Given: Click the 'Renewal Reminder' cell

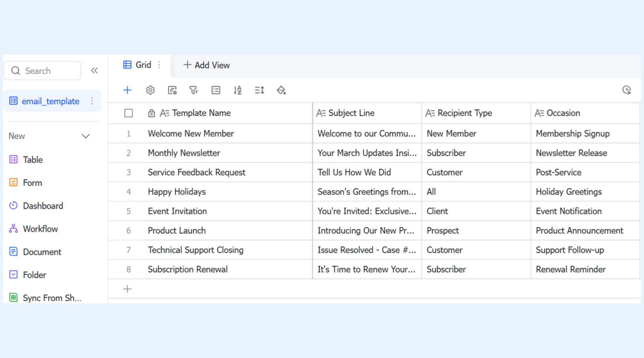Looking at the screenshot, I should pos(586,269).
